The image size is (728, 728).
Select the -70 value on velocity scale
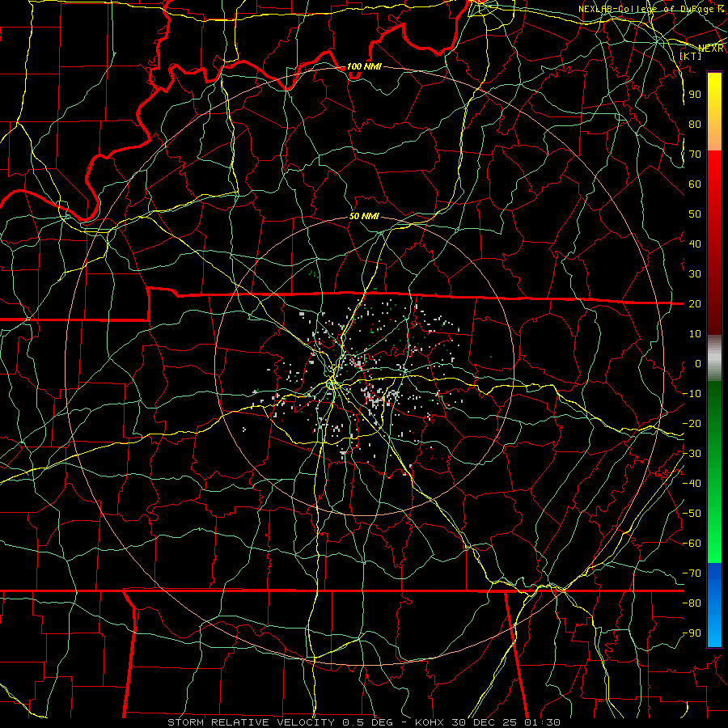tap(692, 574)
